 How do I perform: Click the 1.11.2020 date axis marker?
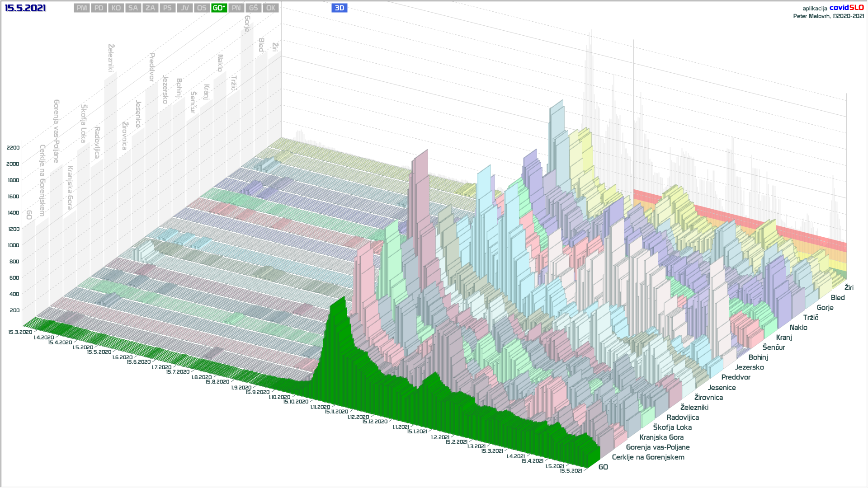[320, 407]
